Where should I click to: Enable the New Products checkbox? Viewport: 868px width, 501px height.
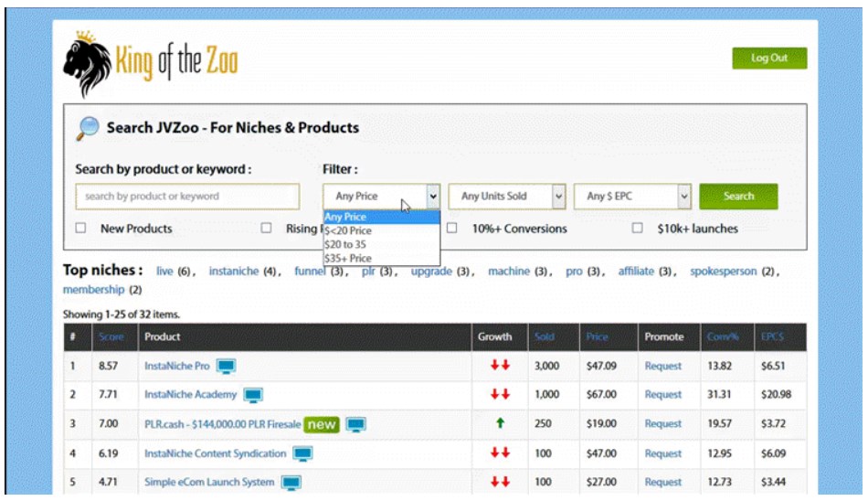(x=80, y=228)
